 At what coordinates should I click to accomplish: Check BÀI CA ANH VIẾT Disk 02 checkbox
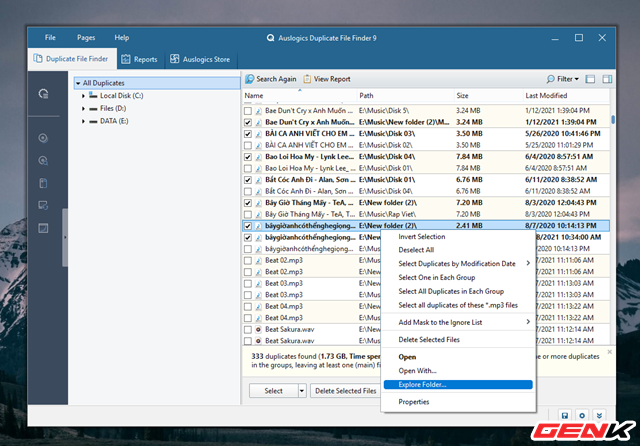point(248,145)
